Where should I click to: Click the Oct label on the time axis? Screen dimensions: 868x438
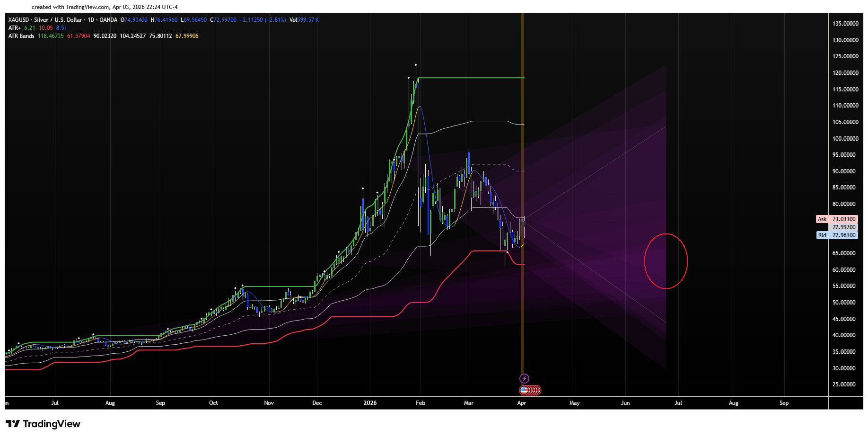coord(213,403)
